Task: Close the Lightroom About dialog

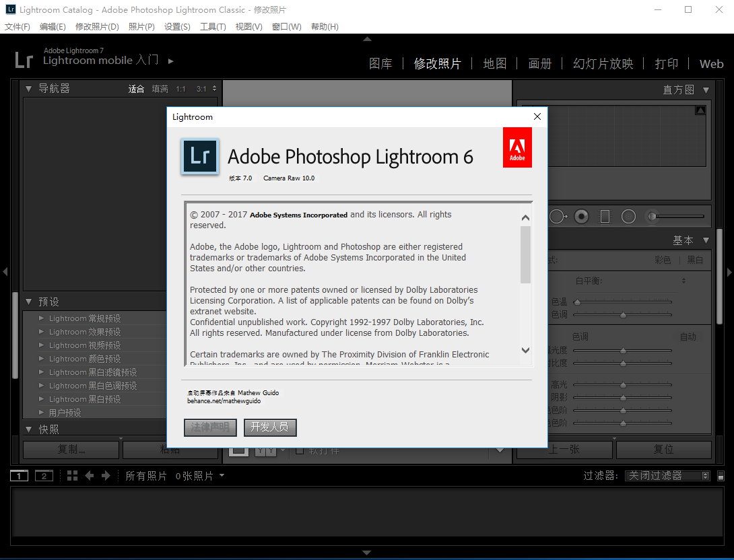Action: 537,116
